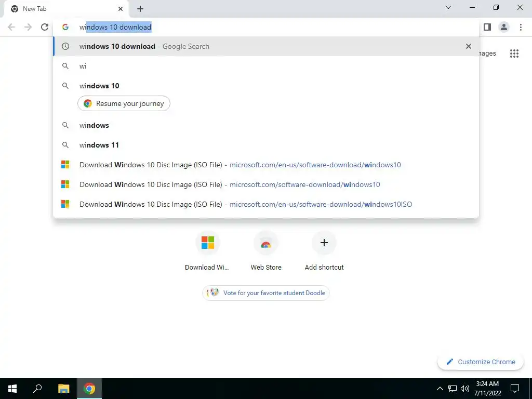This screenshot has width=532, height=399.
Task: Open the profile avatar icon
Action: tap(504, 27)
